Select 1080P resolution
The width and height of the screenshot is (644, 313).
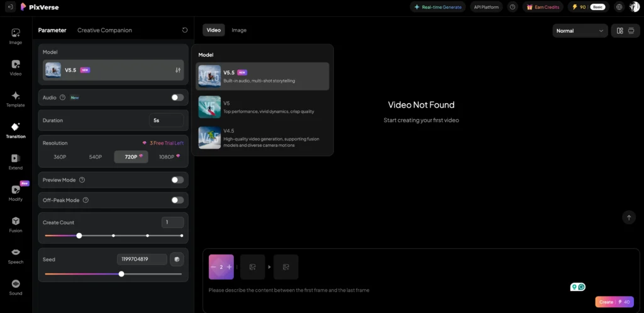pyautogui.click(x=169, y=157)
